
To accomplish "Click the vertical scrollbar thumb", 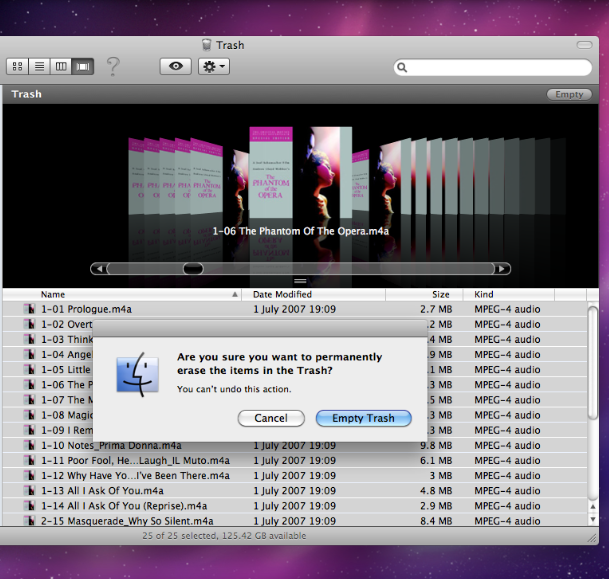I will point(593,363).
